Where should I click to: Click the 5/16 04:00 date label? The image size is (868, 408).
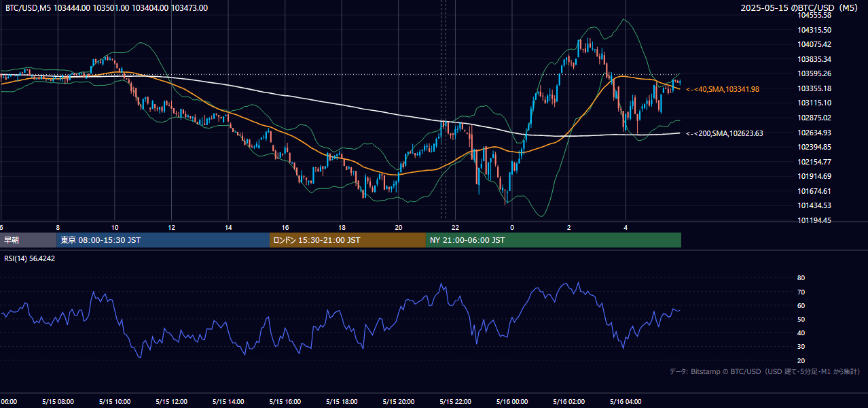coord(626,402)
